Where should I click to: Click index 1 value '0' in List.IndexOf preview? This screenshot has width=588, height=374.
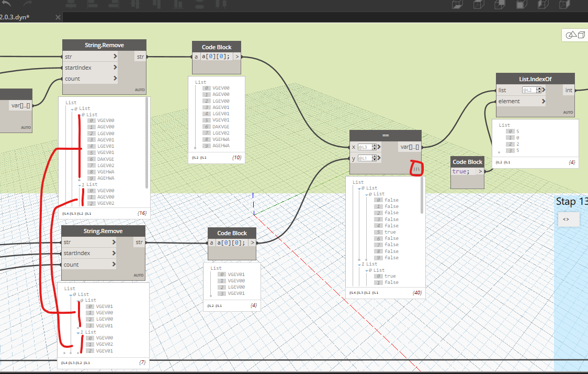pyautogui.click(x=517, y=138)
